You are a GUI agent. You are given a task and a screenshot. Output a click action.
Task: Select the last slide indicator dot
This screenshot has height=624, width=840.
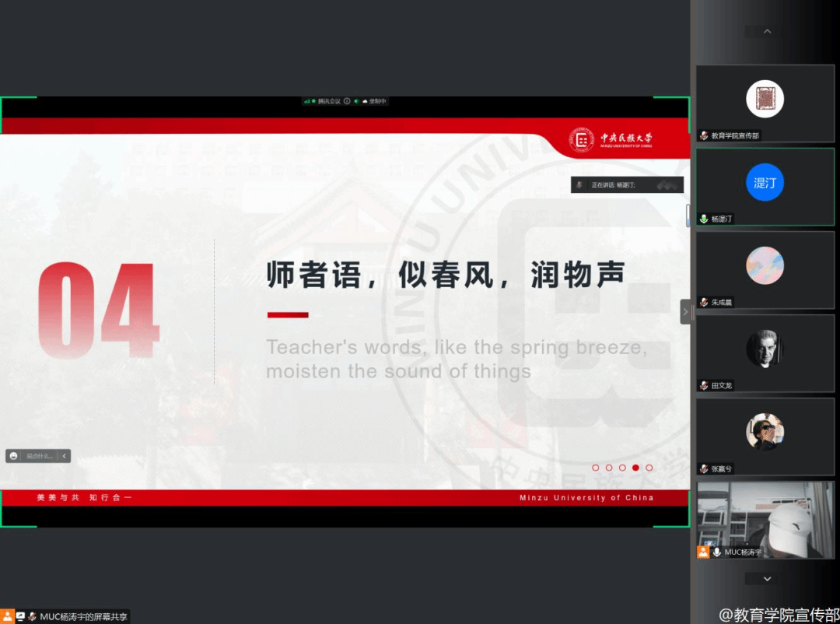tap(649, 468)
